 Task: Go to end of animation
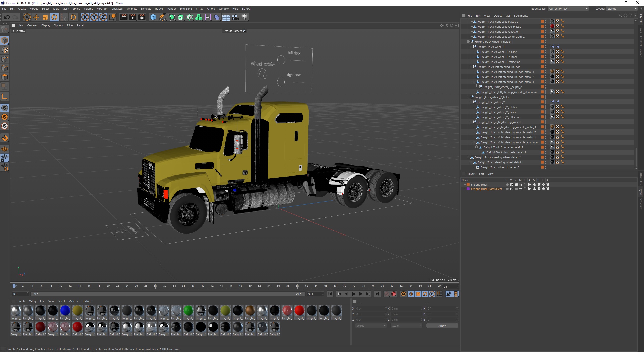[x=377, y=294]
